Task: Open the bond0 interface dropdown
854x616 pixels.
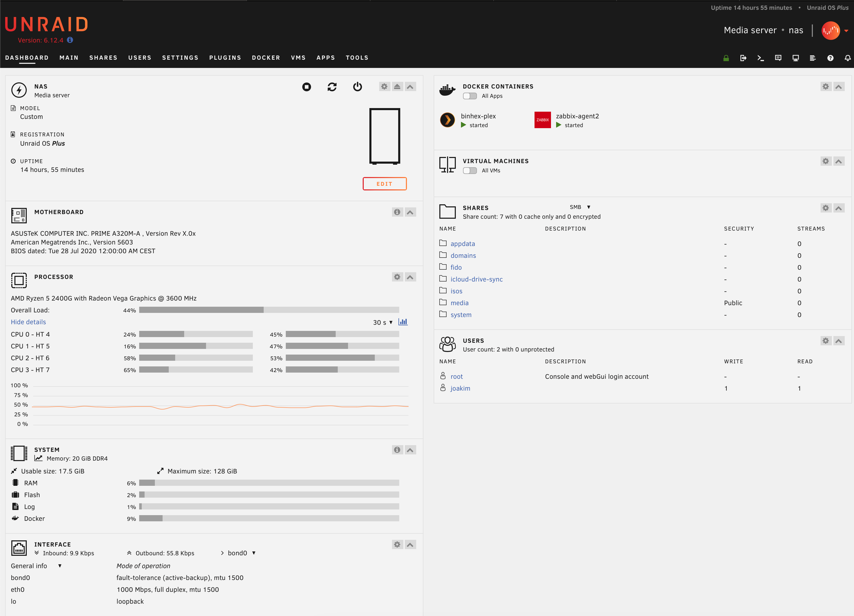Action: coord(242,553)
